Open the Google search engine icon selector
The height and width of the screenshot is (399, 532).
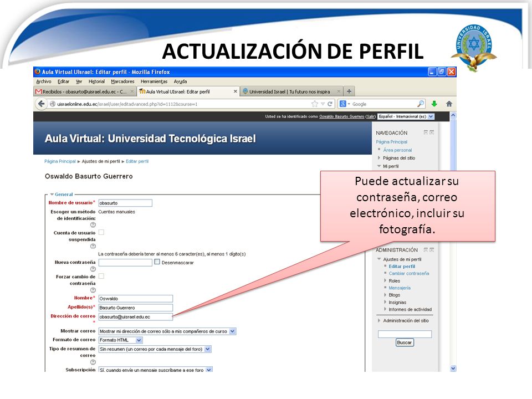[344, 104]
